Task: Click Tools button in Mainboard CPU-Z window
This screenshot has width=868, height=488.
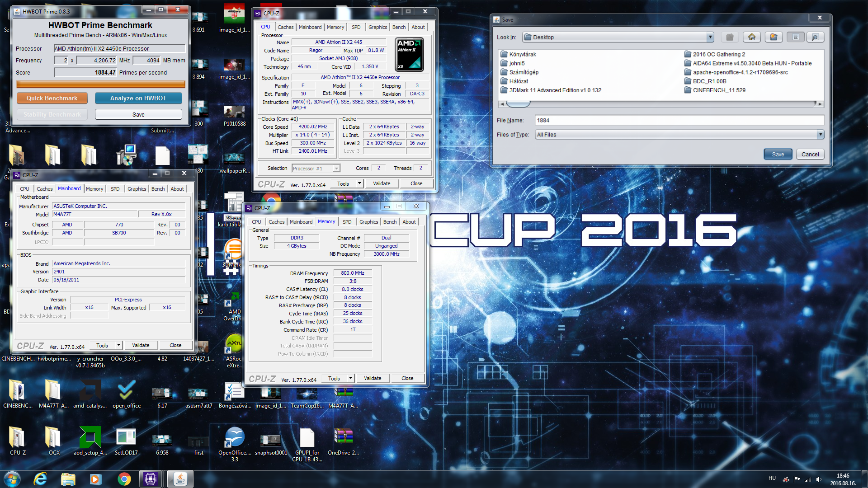Action: pyautogui.click(x=102, y=345)
